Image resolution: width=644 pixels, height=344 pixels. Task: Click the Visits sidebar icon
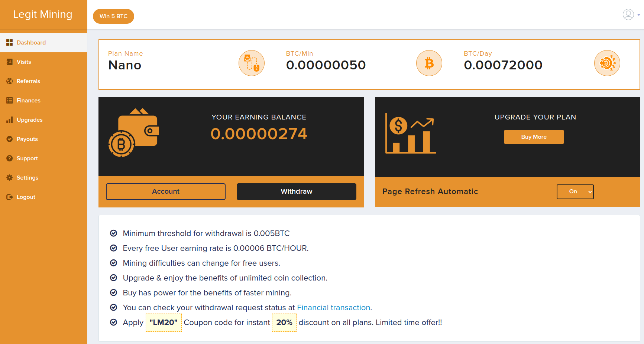coord(10,62)
